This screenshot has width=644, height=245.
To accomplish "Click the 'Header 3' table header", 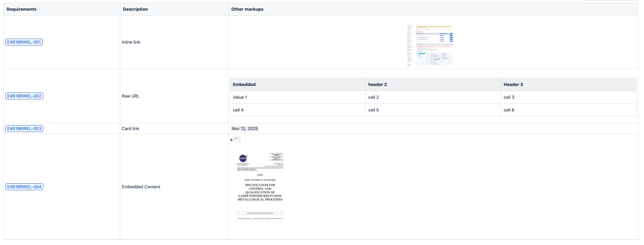I will pos(513,84).
